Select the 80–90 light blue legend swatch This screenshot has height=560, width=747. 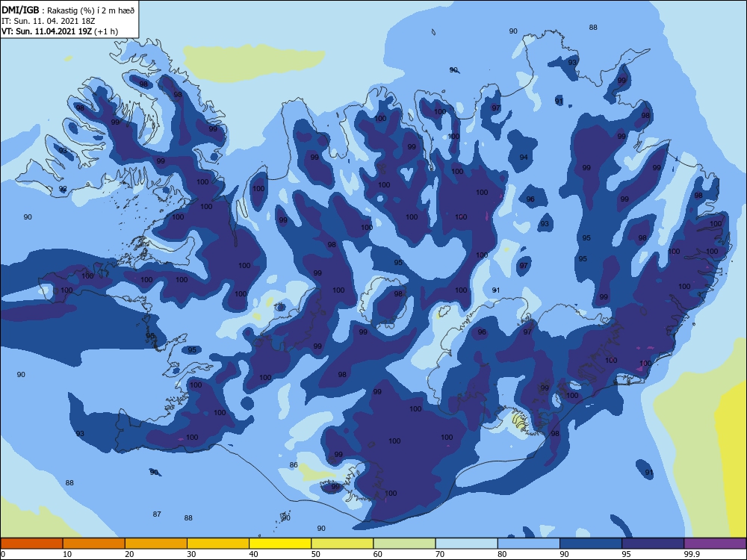[x=529, y=544]
